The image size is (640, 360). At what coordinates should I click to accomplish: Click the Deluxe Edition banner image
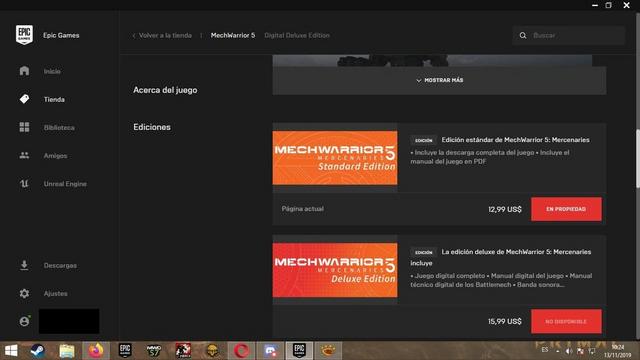pos(335,270)
